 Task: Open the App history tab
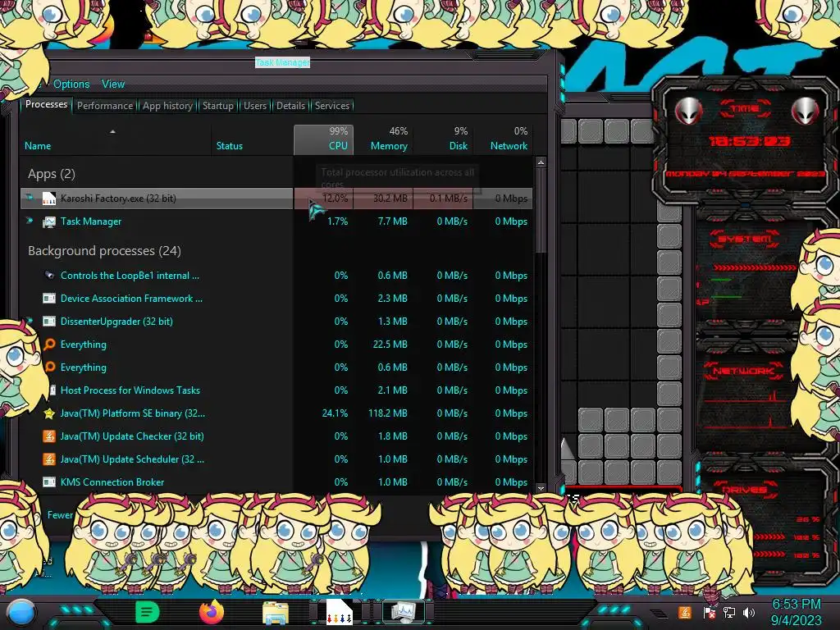pyautogui.click(x=167, y=106)
